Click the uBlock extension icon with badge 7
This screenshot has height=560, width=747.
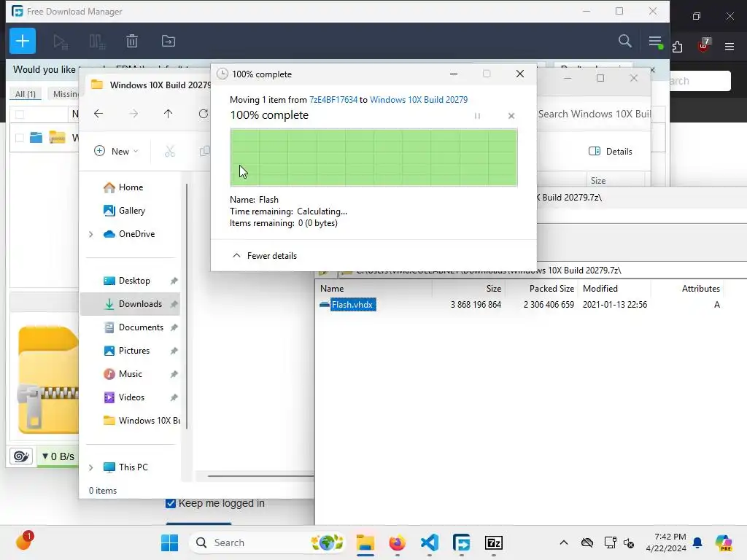[703, 45]
